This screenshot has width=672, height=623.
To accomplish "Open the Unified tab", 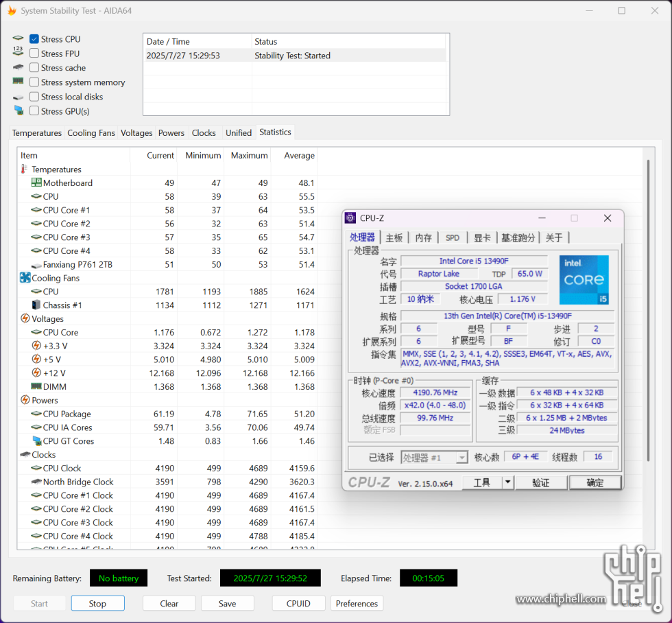I will [239, 133].
